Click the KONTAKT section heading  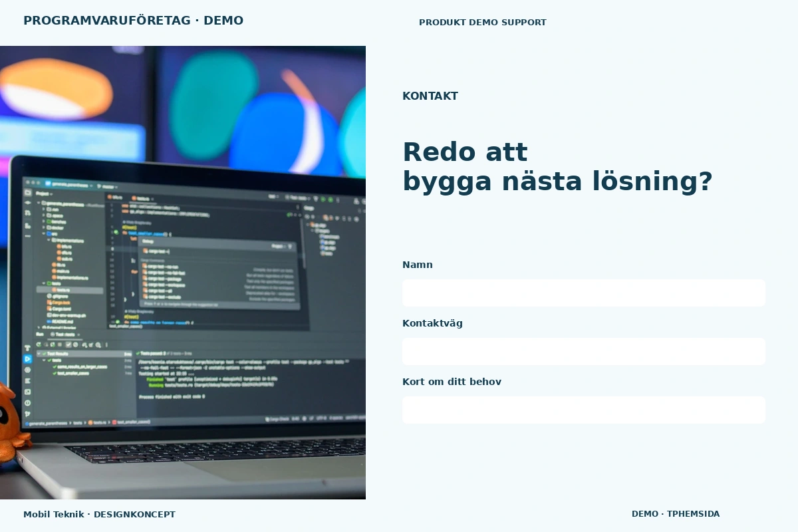(430, 96)
